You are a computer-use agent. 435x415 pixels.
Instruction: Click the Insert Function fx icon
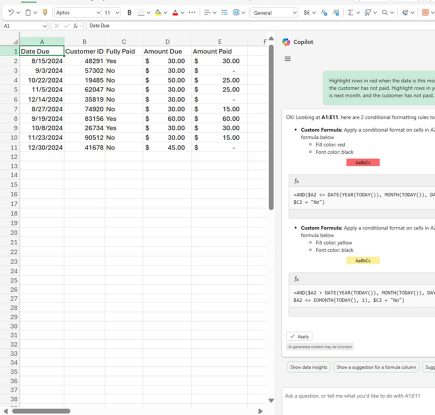pyautogui.click(x=76, y=26)
